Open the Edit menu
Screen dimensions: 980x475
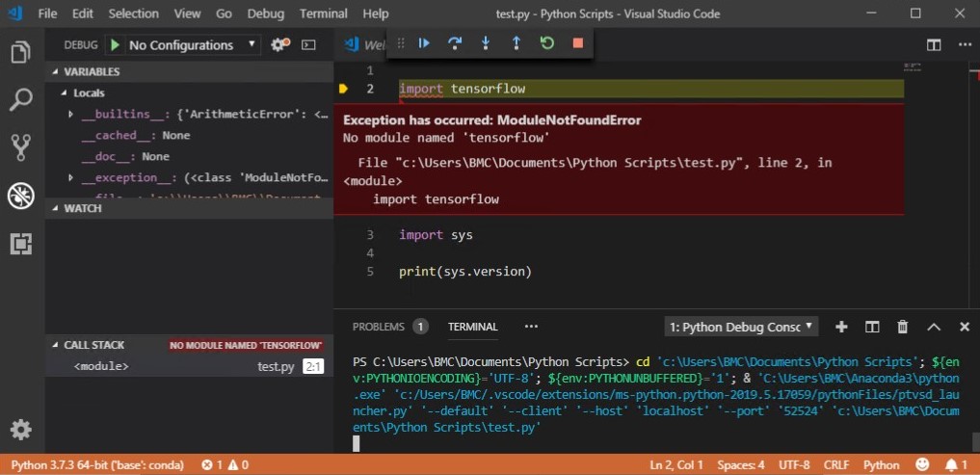(82, 13)
